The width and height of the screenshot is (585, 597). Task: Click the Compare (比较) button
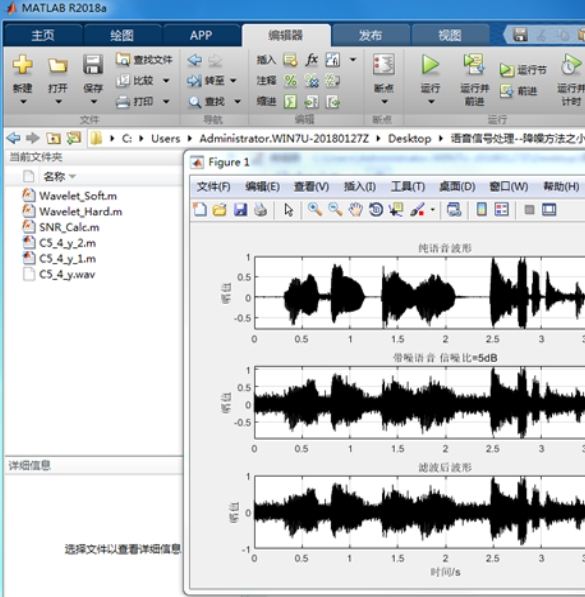[x=135, y=80]
